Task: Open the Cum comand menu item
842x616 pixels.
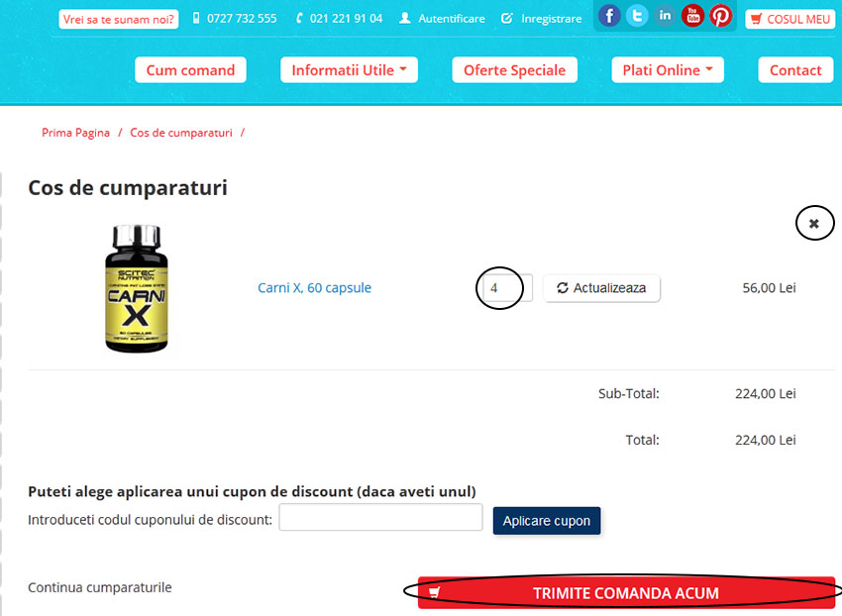Action: (190, 70)
